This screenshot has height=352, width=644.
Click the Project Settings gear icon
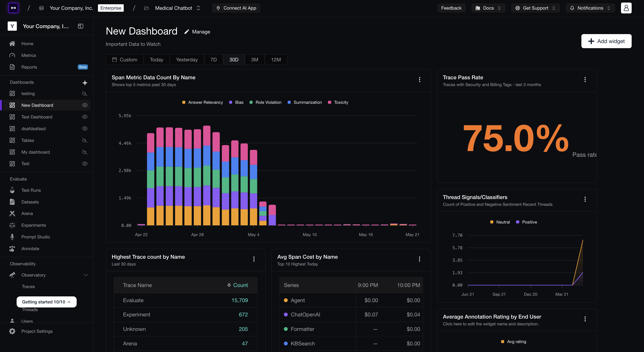point(12,331)
